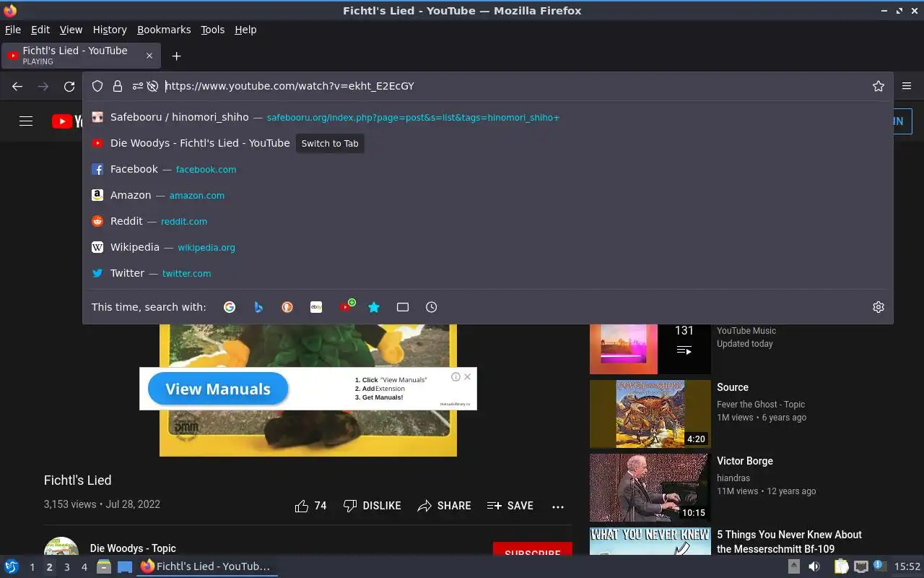
Task: Reload the current page
Action: [x=69, y=86]
